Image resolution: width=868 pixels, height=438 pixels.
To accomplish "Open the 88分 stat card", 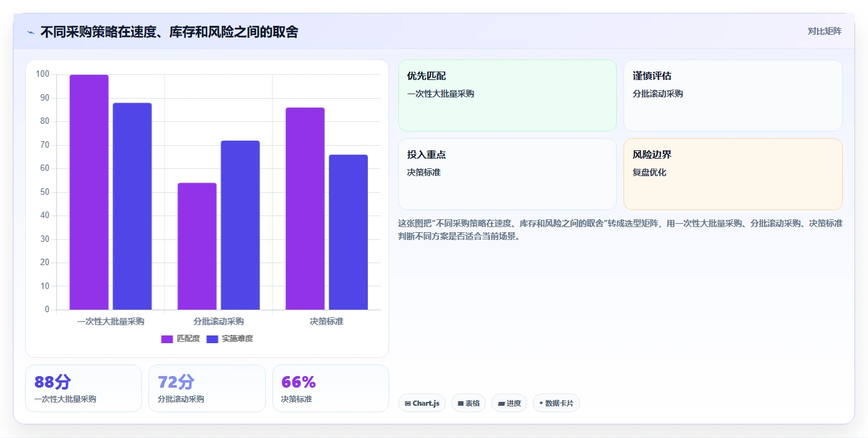I will click(x=83, y=388).
